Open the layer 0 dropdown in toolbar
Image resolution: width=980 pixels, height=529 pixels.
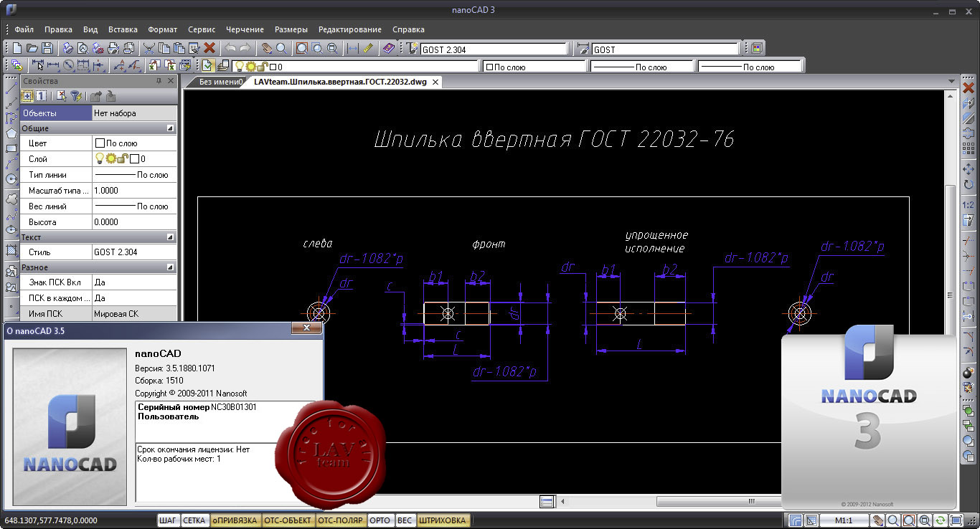(355, 67)
